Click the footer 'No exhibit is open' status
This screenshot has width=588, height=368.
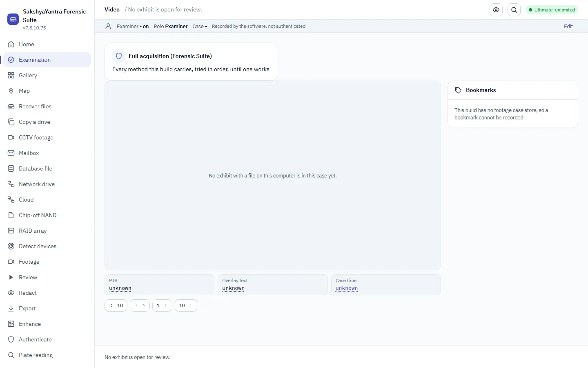[138, 357]
